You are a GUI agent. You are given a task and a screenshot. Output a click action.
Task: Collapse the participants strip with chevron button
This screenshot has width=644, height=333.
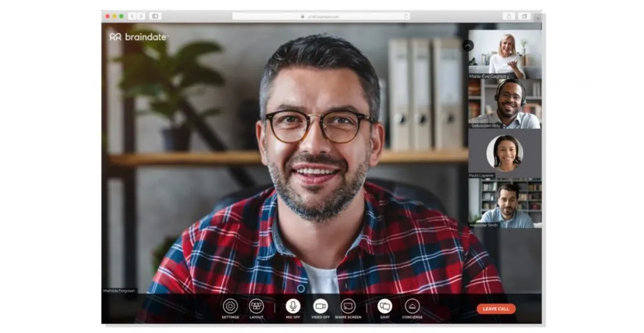pos(468,45)
